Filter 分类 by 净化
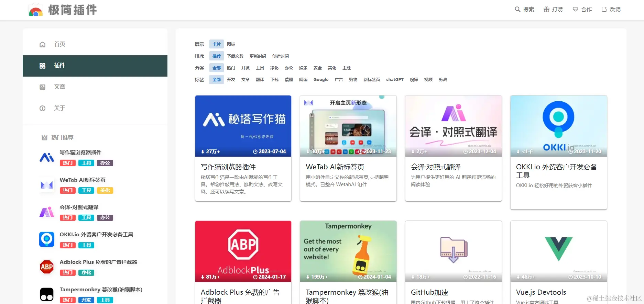 274,68
